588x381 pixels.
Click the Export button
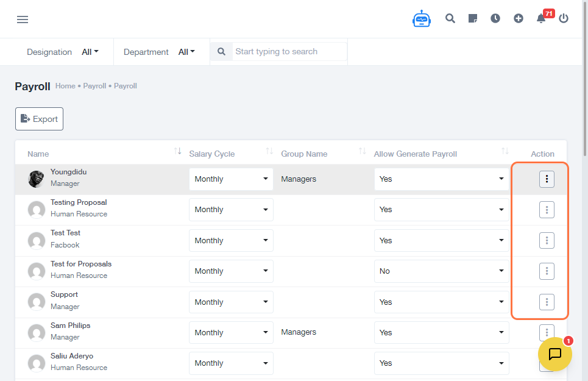click(39, 119)
